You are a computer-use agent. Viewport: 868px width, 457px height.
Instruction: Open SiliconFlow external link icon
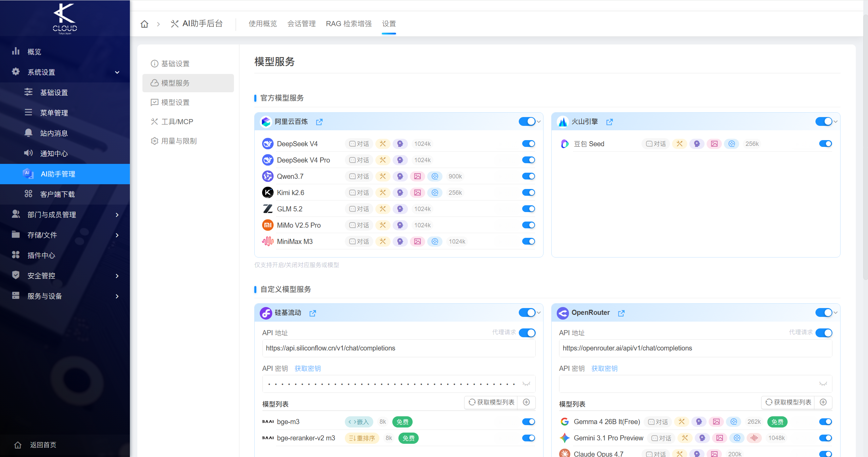[313, 313]
